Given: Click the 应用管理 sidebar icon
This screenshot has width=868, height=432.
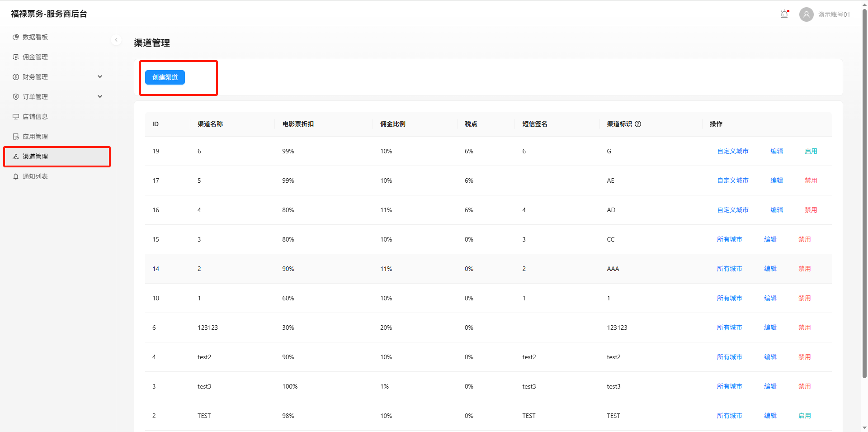Looking at the screenshot, I should click(16, 137).
